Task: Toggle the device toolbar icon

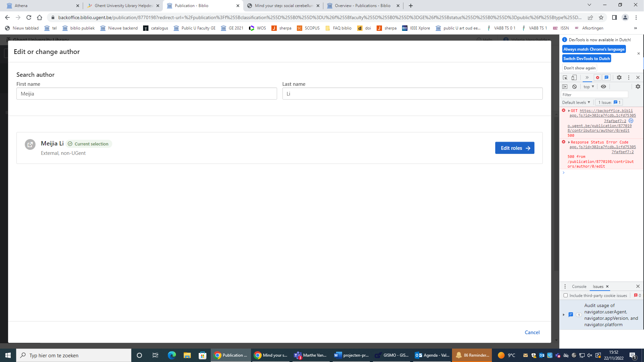Action: coord(574,77)
